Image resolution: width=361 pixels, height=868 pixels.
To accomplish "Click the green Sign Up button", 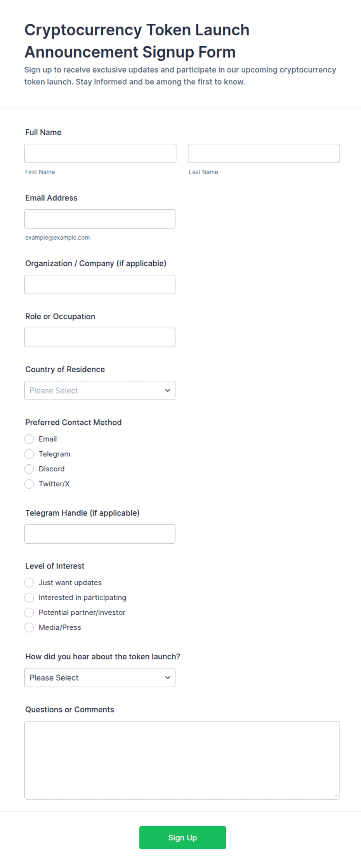I will [x=182, y=837].
